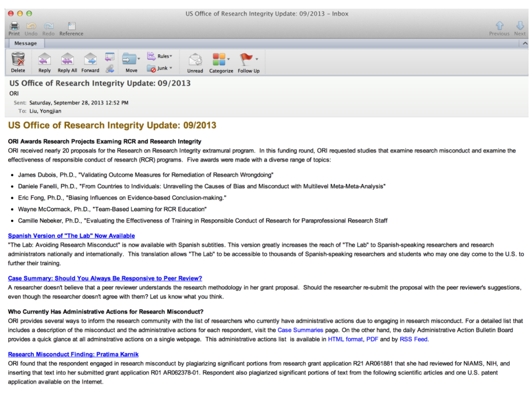Click recipient Liu, Yongjian
532x399 pixels.
tap(45, 111)
